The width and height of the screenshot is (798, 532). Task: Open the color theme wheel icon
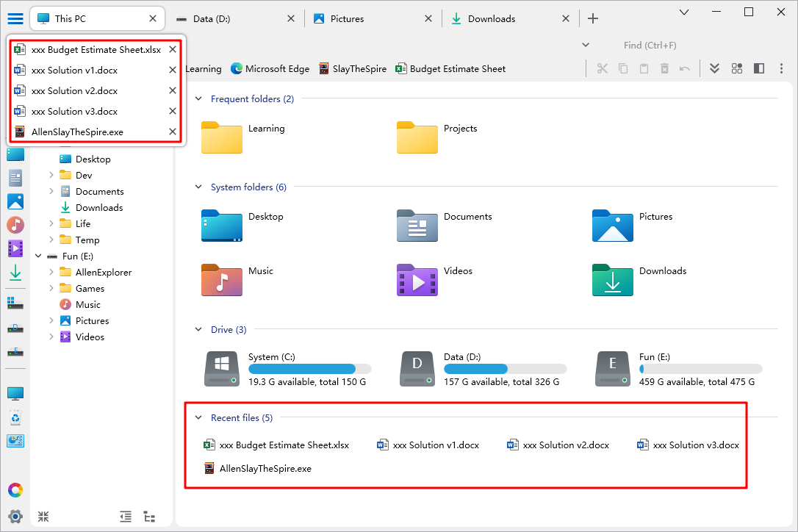(x=15, y=490)
